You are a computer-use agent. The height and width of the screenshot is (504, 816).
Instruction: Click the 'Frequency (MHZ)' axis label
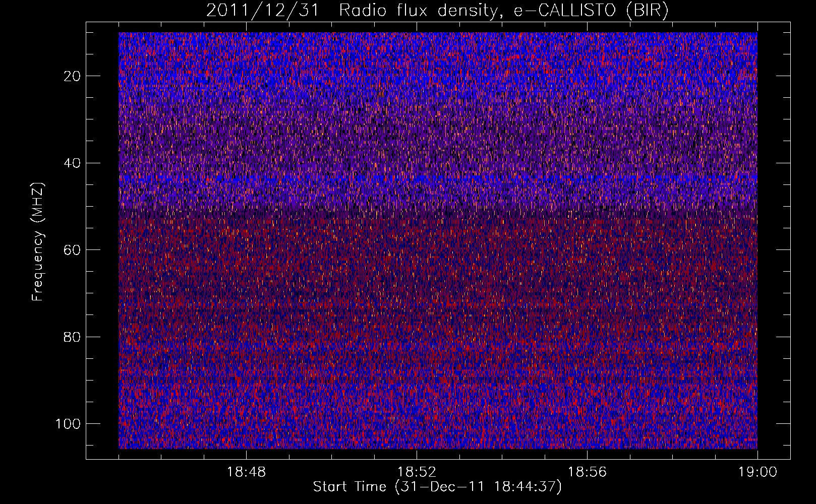(x=38, y=242)
